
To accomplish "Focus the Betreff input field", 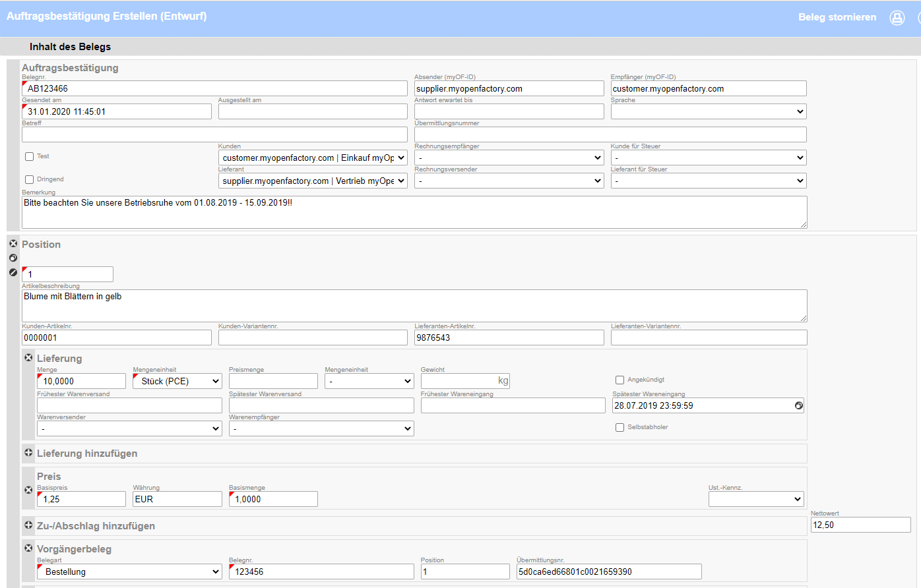I will point(214,134).
